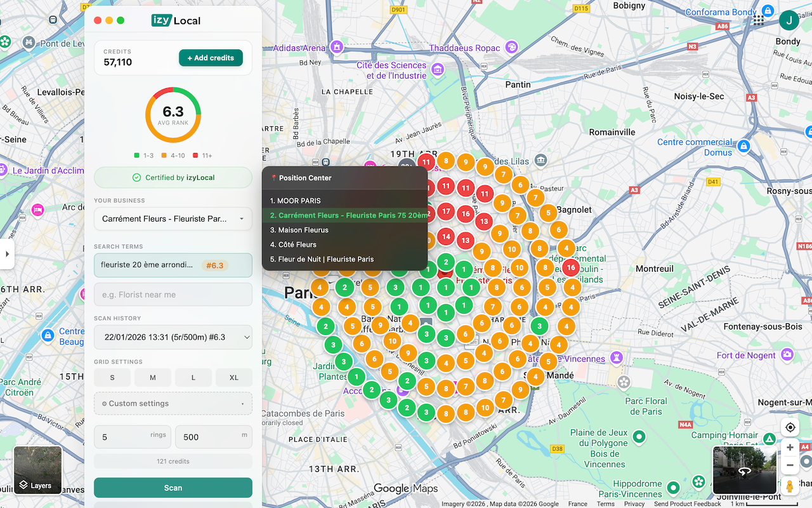Zoom in with the plus button
Screen dimensions: 812x508
790,448
